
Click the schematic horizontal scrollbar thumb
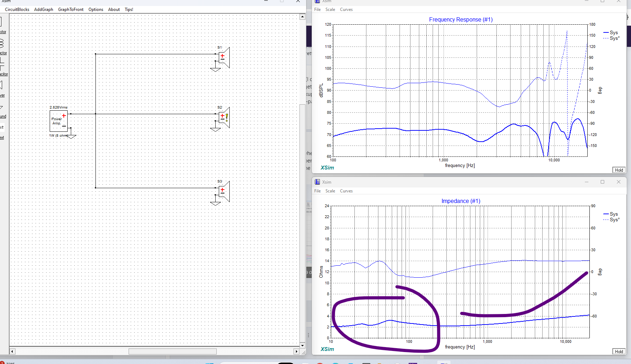tap(173, 351)
